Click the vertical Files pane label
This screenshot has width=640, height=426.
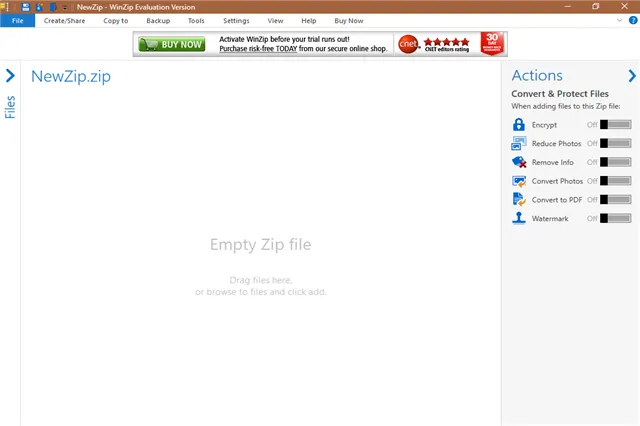click(x=10, y=107)
